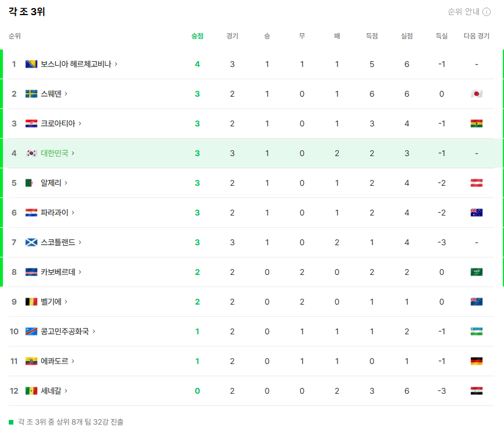Click the New Zealand flag in Belgium row
This screenshot has width=504, height=431.
click(x=477, y=302)
